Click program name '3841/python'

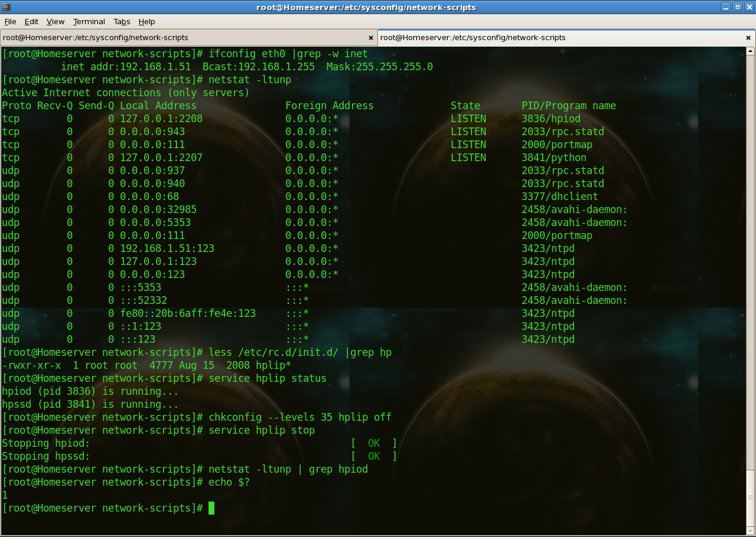point(554,158)
